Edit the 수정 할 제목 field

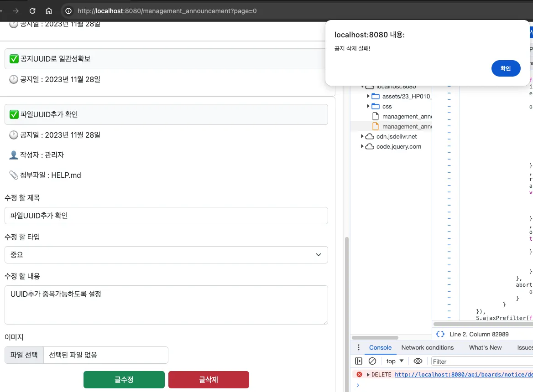click(x=166, y=216)
